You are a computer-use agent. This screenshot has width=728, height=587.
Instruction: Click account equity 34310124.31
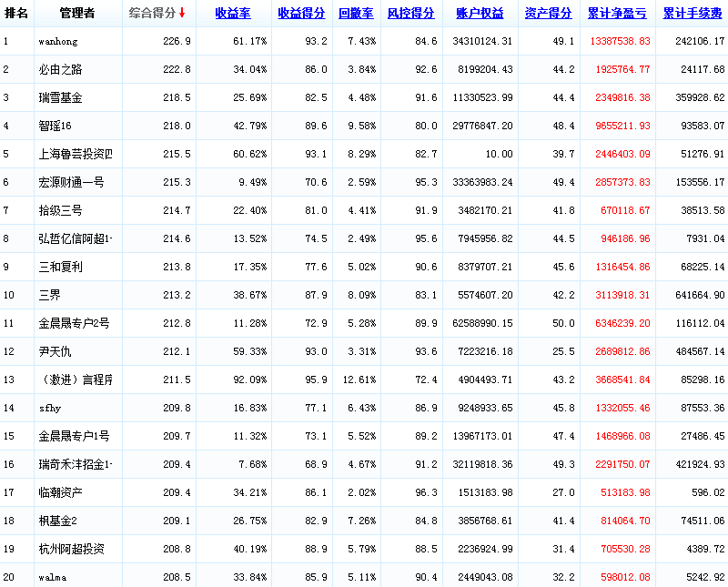pyautogui.click(x=482, y=41)
